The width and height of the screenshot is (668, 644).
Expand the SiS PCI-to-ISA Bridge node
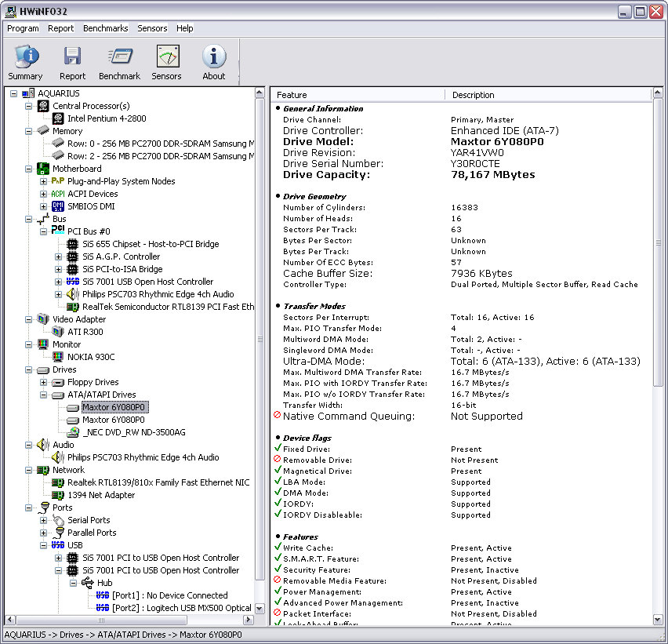[58, 269]
